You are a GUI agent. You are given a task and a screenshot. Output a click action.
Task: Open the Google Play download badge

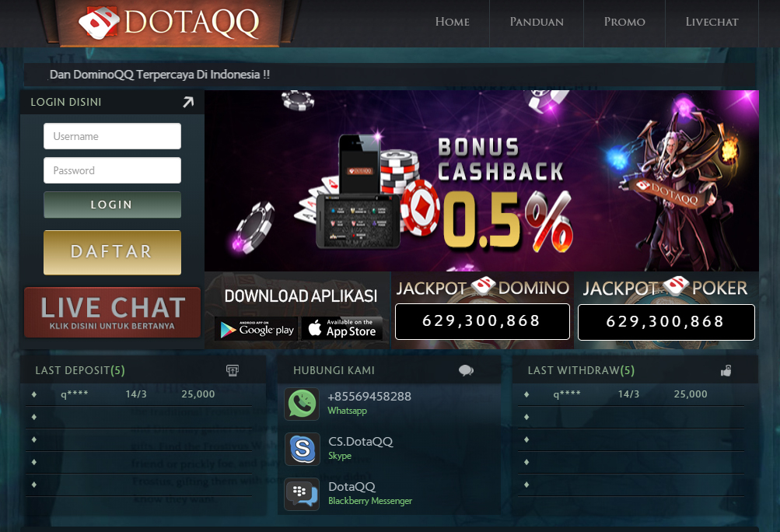256,329
